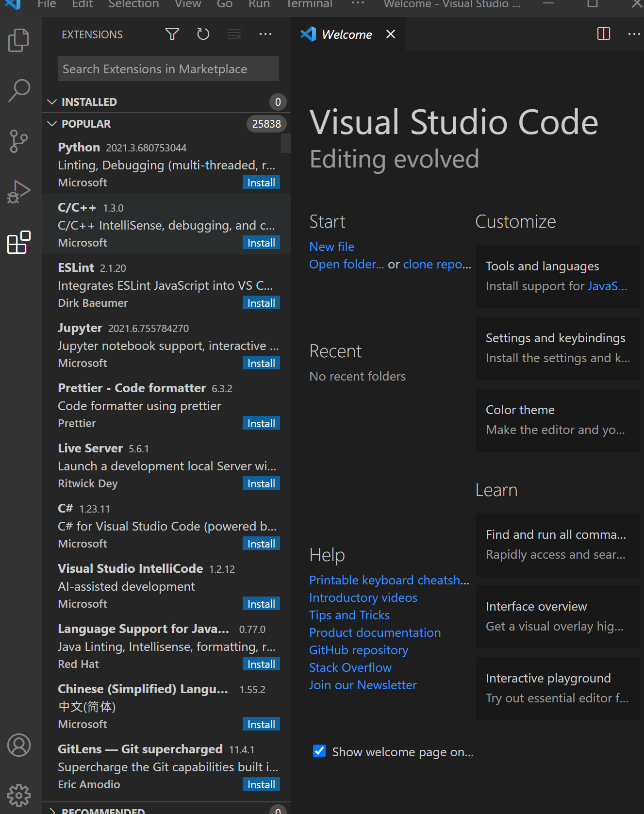This screenshot has width=644, height=814.
Task: Open the Explorer view icon
Action: coord(19,40)
